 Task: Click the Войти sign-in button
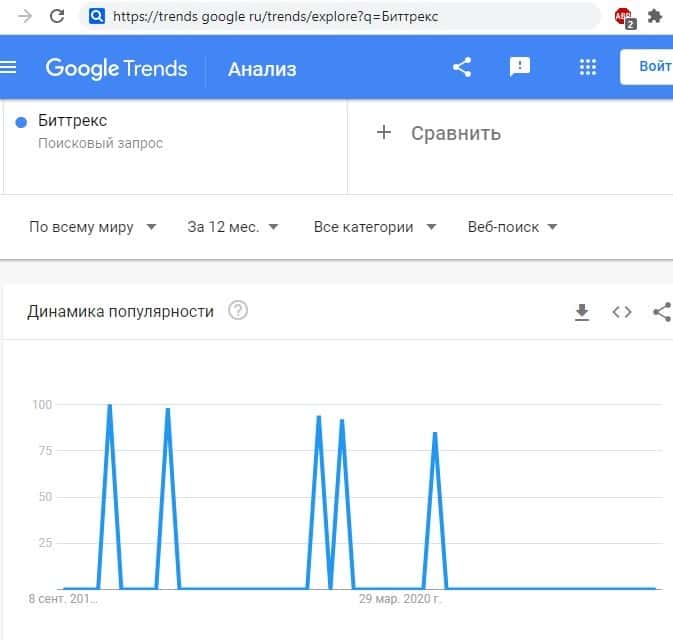click(x=650, y=67)
